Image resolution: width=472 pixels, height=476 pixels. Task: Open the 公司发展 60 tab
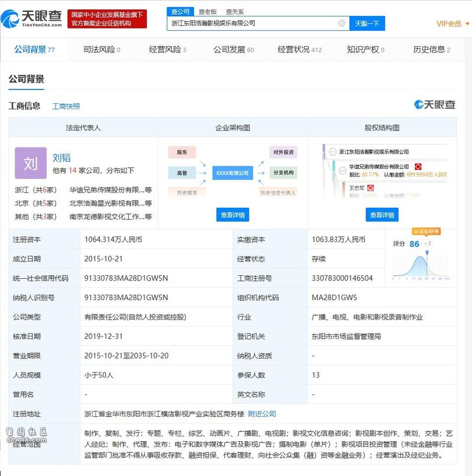(x=234, y=50)
